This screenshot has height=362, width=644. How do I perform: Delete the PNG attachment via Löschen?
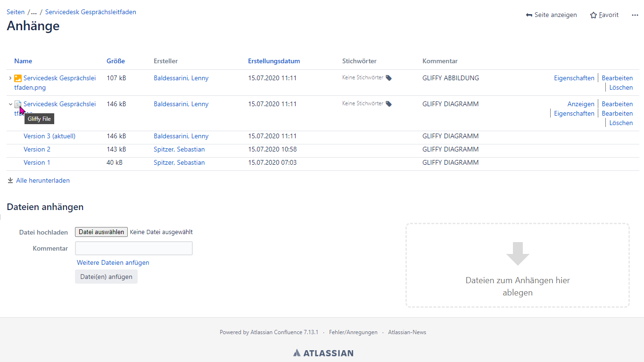coord(621,87)
